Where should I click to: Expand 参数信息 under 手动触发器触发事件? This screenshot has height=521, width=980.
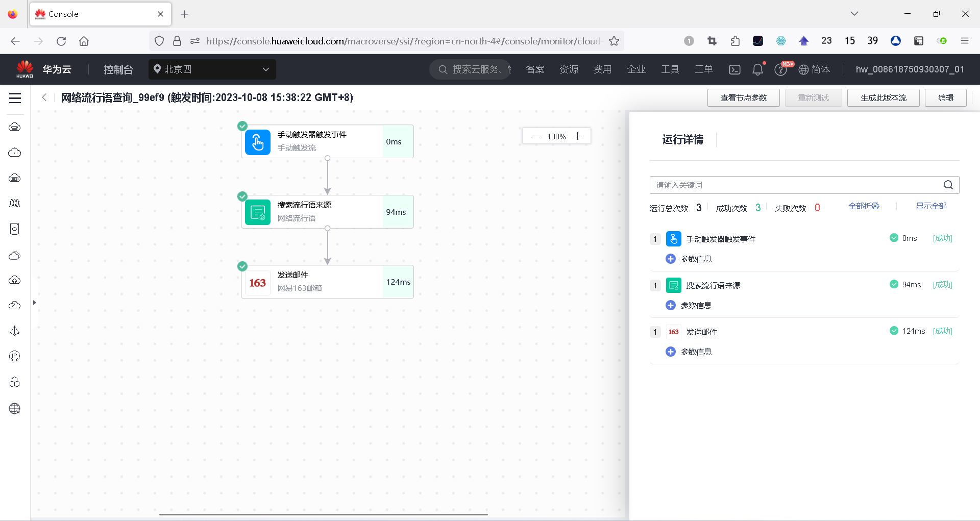coord(689,259)
